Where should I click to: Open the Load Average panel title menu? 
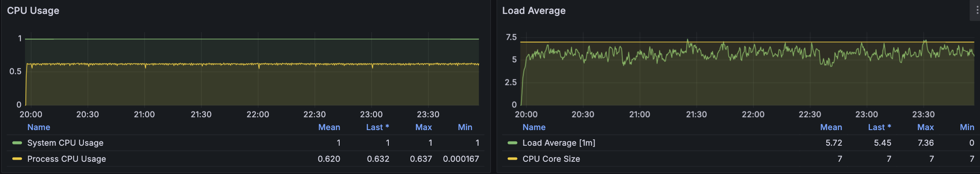(x=534, y=11)
